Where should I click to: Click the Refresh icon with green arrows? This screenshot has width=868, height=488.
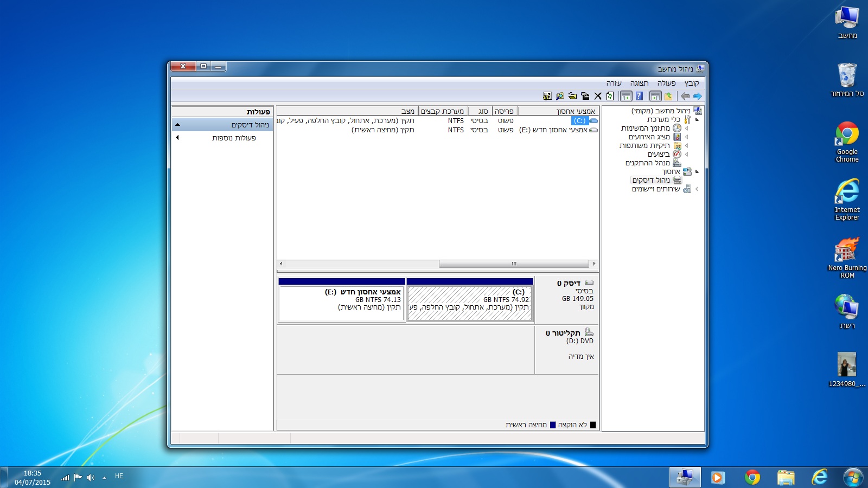610,97
